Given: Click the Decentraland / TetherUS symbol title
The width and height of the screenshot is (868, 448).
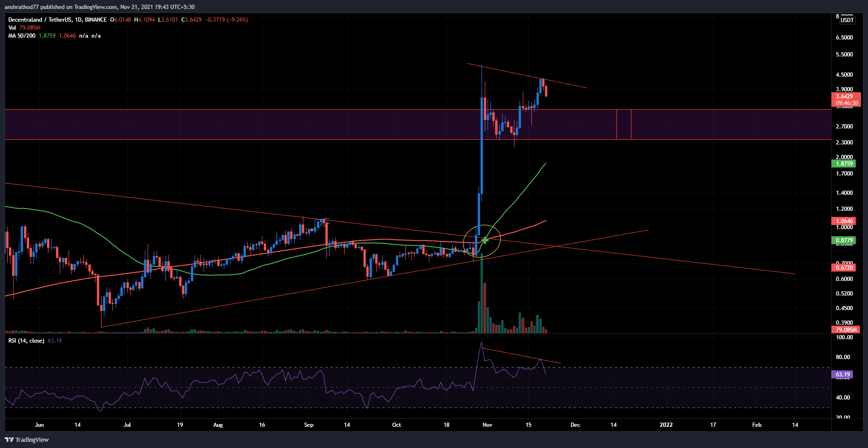Looking at the screenshot, I should (57, 20).
